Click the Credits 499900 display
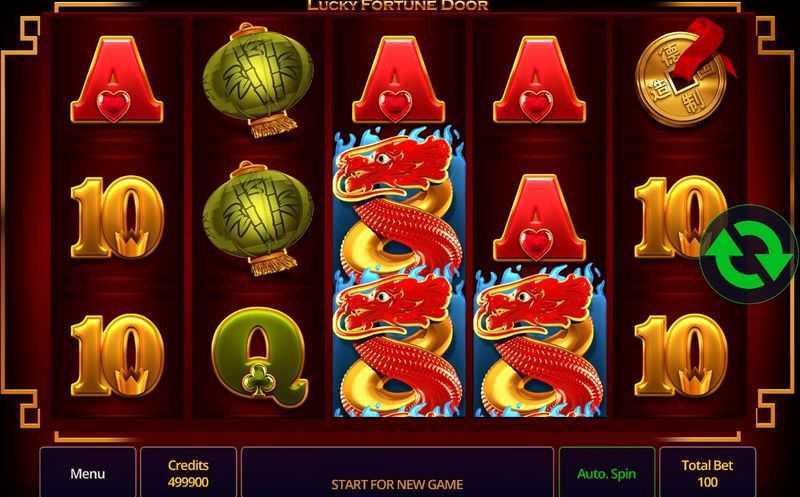800x497 pixels. [x=188, y=473]
